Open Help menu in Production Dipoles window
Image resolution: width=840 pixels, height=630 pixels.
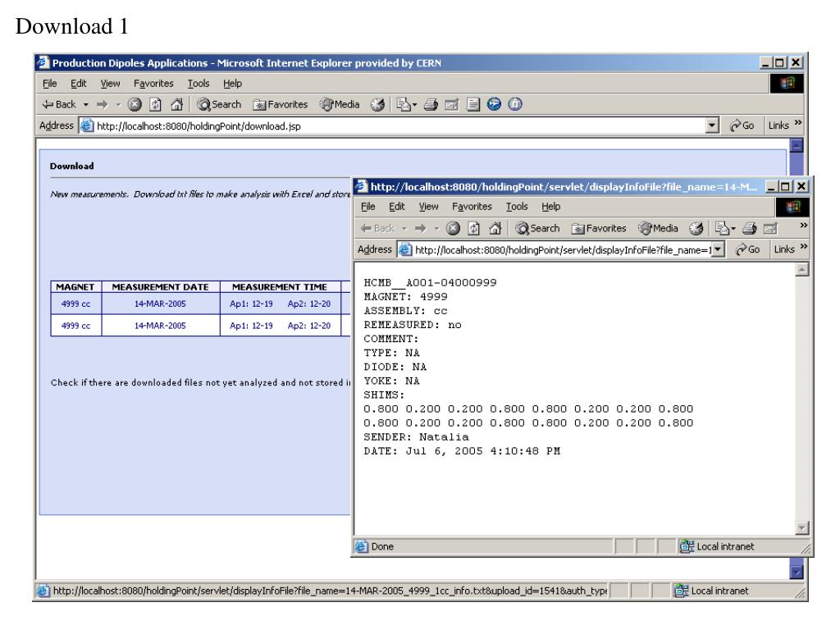tap(232, 84)
